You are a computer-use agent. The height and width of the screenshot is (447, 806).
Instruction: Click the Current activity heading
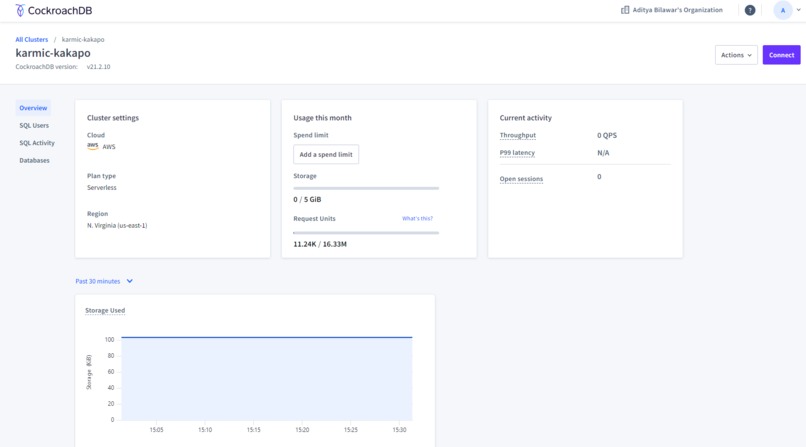(x=525, y=118)
